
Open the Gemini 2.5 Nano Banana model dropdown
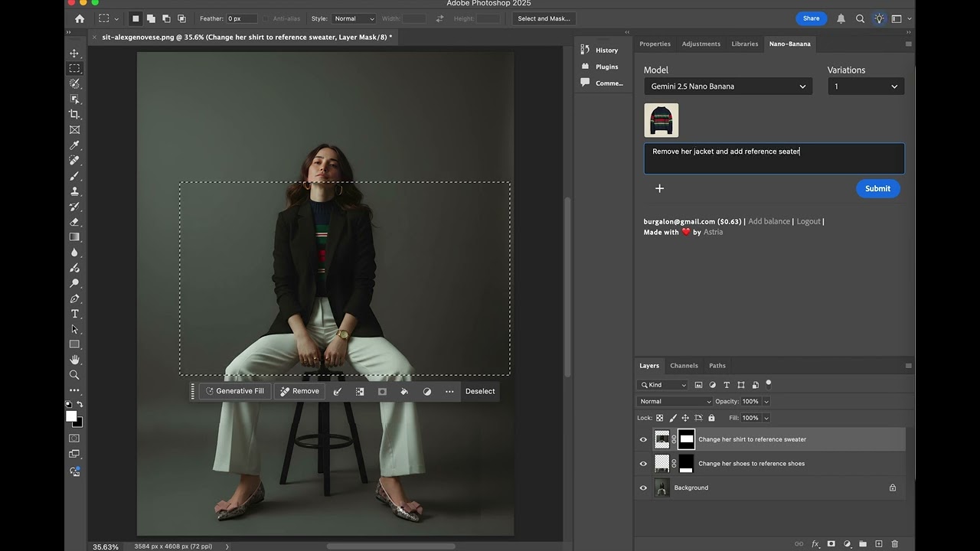tap(727, 86)
